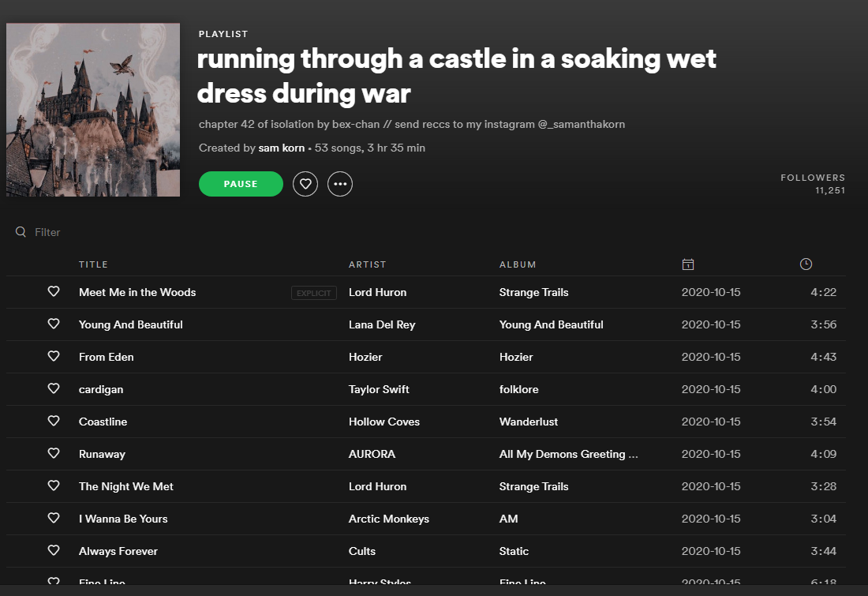Select the track title From Eden

point(107,357)
